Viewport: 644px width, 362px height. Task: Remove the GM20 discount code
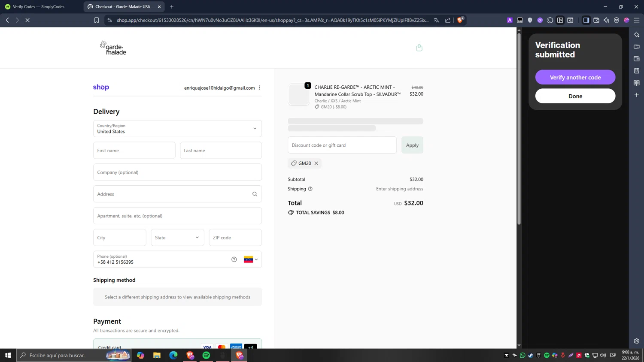(316, 163)
